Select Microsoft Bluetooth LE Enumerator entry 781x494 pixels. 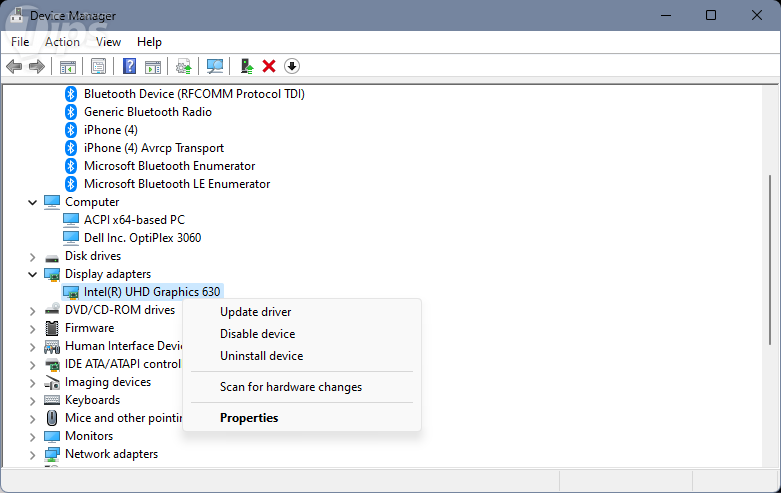[177, 184]
